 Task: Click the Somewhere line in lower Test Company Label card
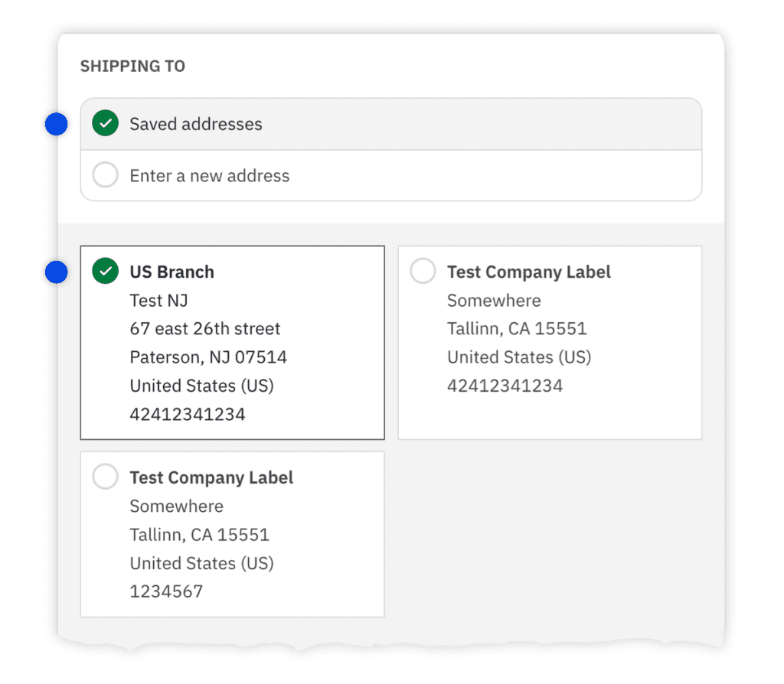coord(176,506)
